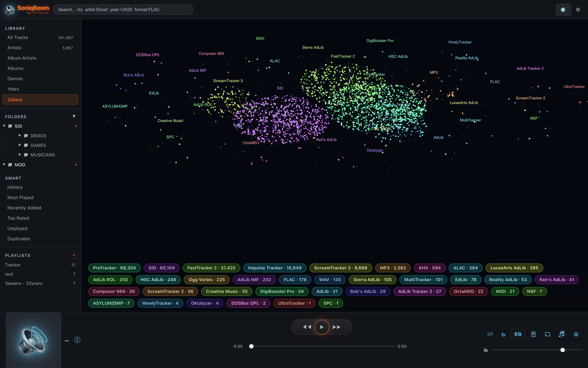The image size is (588, 368).
Task: Toggle the Impulse Tracker · 10,849 chip
Action: tap(275, 268)
